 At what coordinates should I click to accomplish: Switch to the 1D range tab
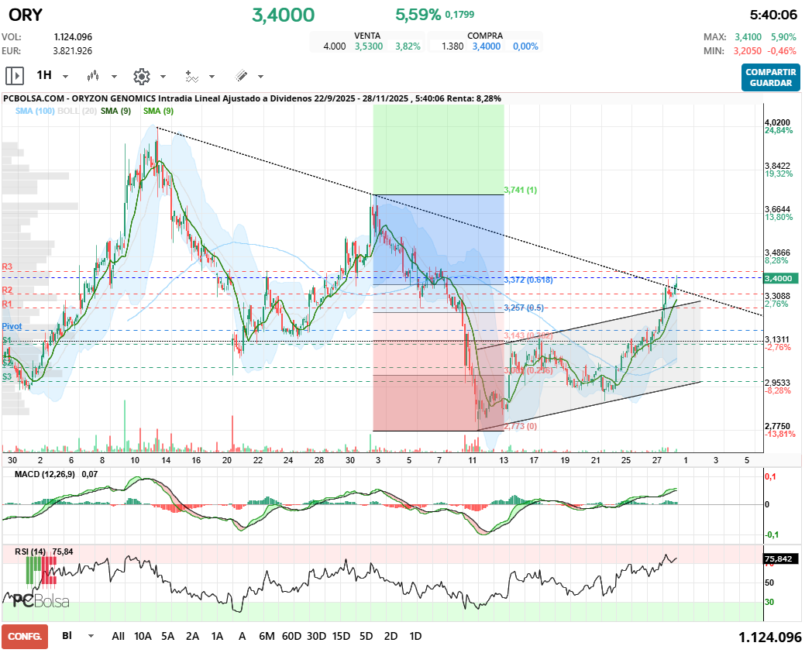coord(415,635)
